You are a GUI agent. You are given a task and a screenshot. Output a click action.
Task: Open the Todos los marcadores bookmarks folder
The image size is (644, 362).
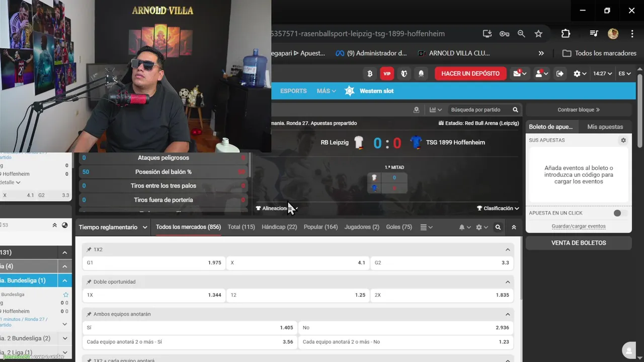click(599, 53)
